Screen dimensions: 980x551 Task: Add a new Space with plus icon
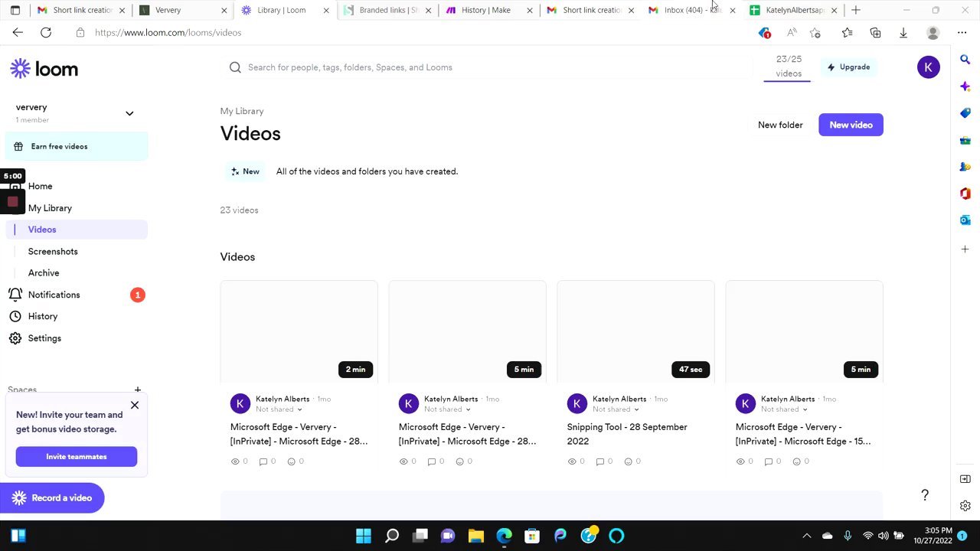138,390
